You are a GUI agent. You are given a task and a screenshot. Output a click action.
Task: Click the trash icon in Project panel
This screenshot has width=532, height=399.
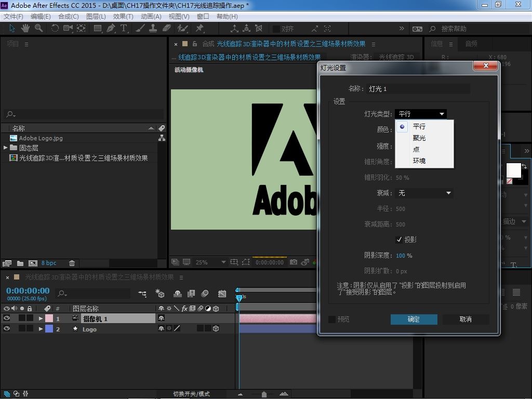pos(72,263)
